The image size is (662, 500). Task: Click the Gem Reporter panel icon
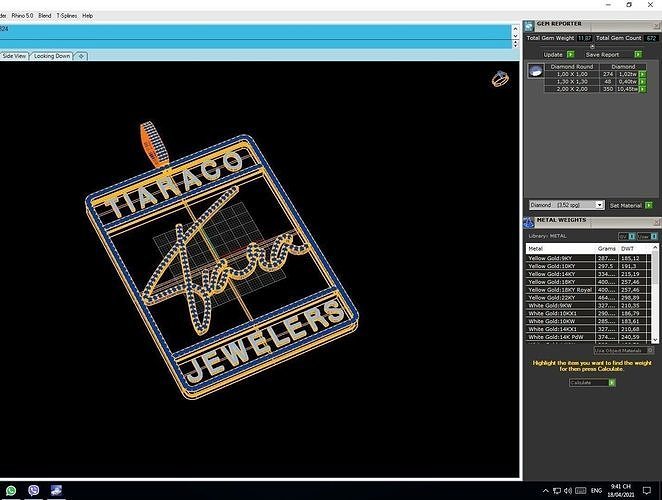click(529, 26)
